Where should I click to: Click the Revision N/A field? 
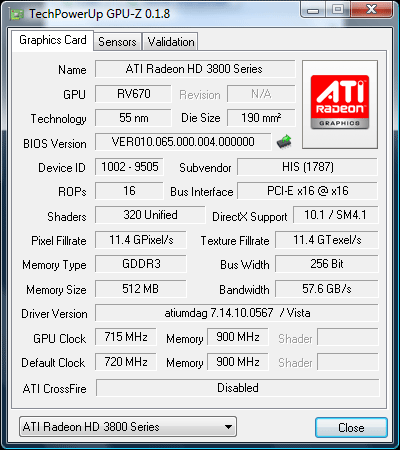[261, 94]
